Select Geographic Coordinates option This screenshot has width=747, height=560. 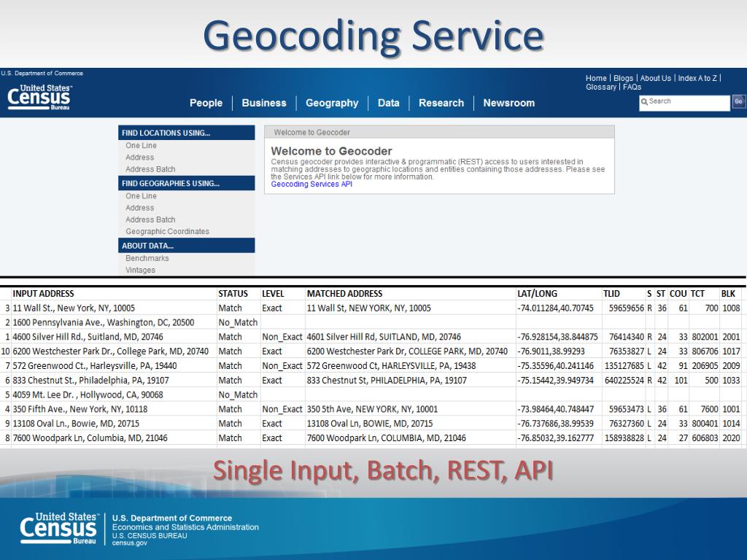coord(167,231)
